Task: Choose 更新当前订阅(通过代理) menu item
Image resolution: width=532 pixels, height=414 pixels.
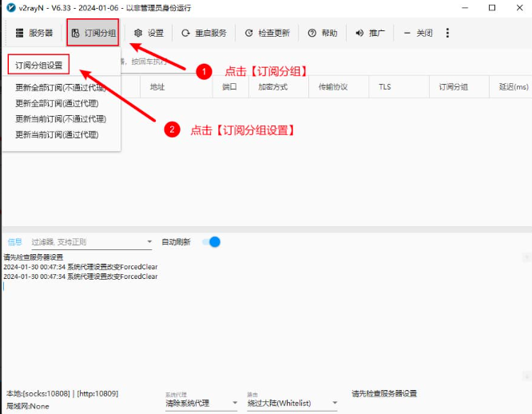Action: coord(57,135)
